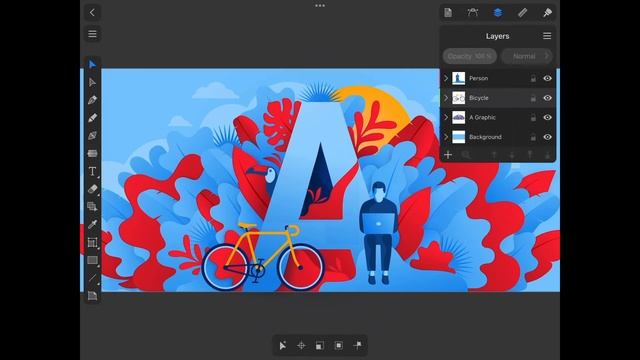Tap the centered square icon in bottom bar
Screen dimensions: 640x360
tap(338, 345)
